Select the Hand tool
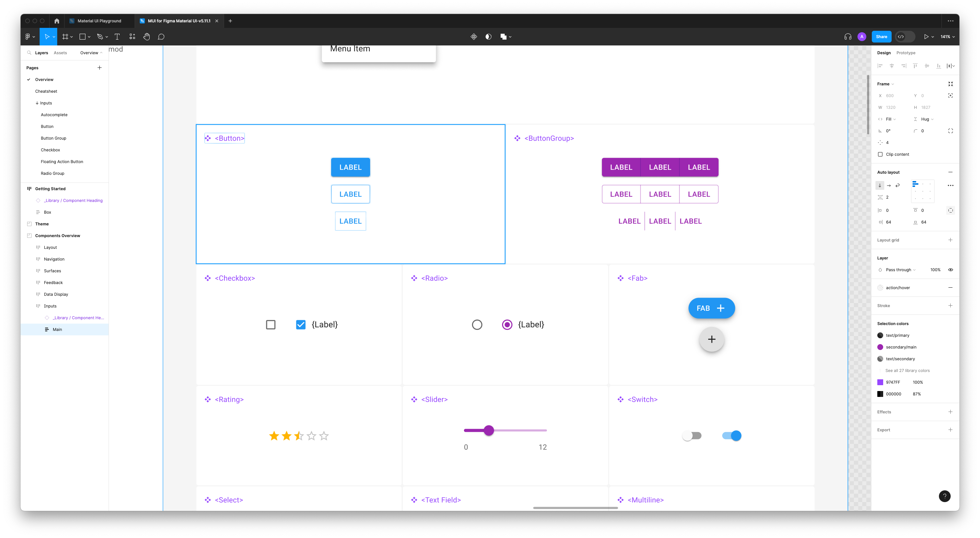980x538 pixels. tap(146, 37)
